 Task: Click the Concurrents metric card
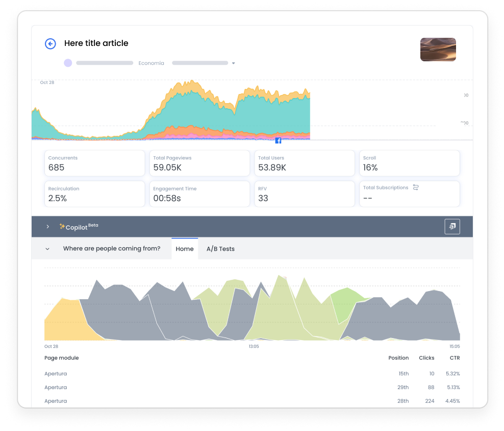[94, 163]
